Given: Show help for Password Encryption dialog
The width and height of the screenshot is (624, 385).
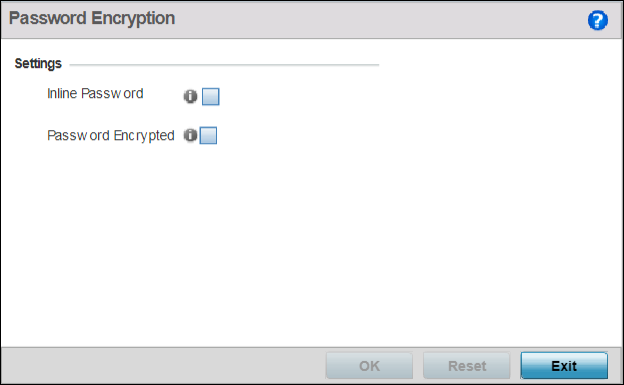Looking at the screenshot, I should coord(597,20).
